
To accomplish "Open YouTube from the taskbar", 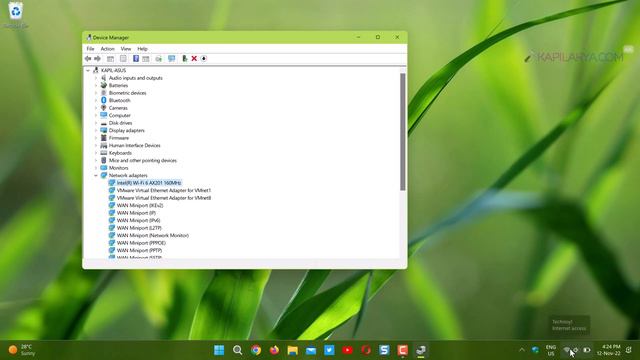I will click(x=348, y=350).
